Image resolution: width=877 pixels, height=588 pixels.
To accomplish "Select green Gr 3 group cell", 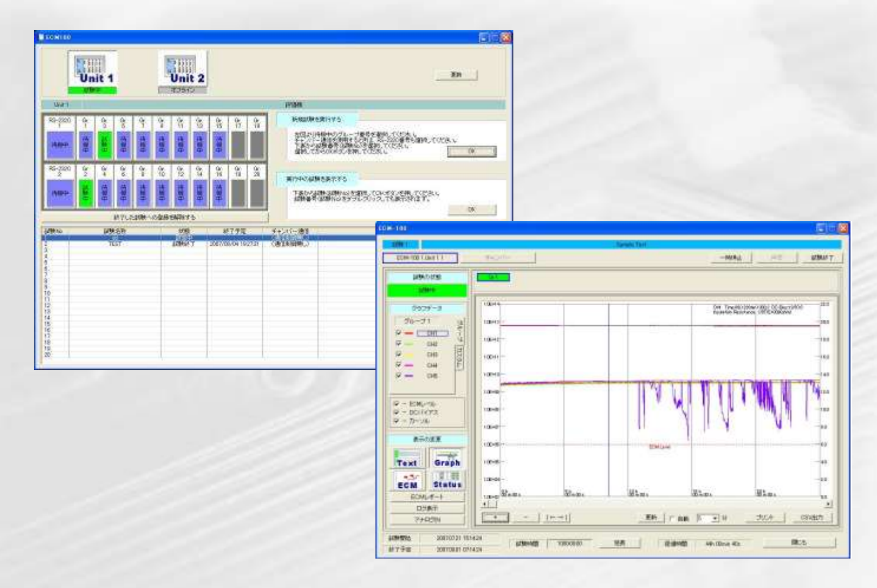I will click(105, 145).
